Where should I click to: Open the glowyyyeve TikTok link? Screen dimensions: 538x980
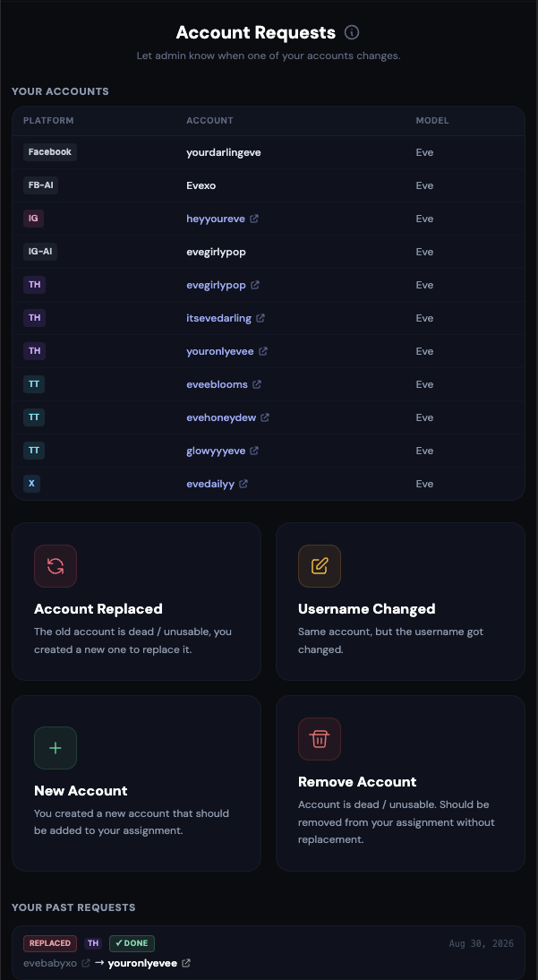click(x=216, y=451)
